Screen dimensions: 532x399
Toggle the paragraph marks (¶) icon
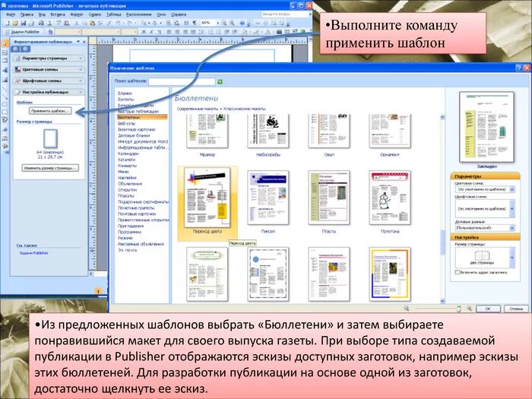coord(195,23)
